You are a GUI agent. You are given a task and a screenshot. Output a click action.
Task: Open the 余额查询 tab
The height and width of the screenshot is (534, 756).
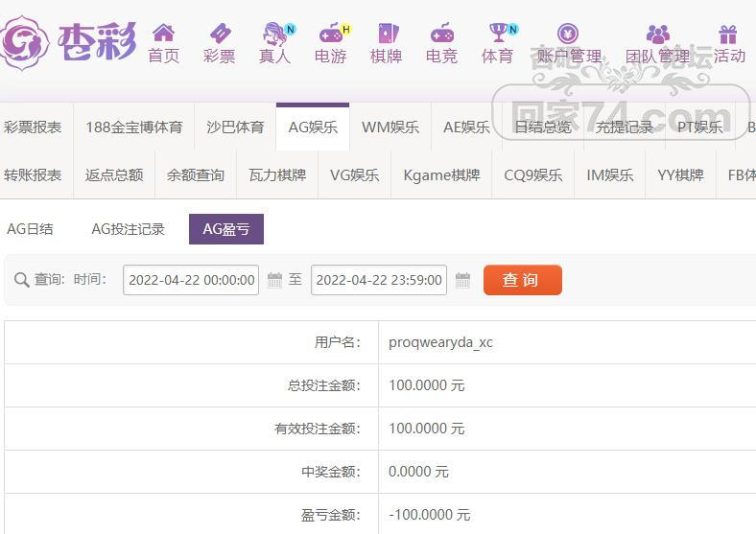[x=196, y=174]
